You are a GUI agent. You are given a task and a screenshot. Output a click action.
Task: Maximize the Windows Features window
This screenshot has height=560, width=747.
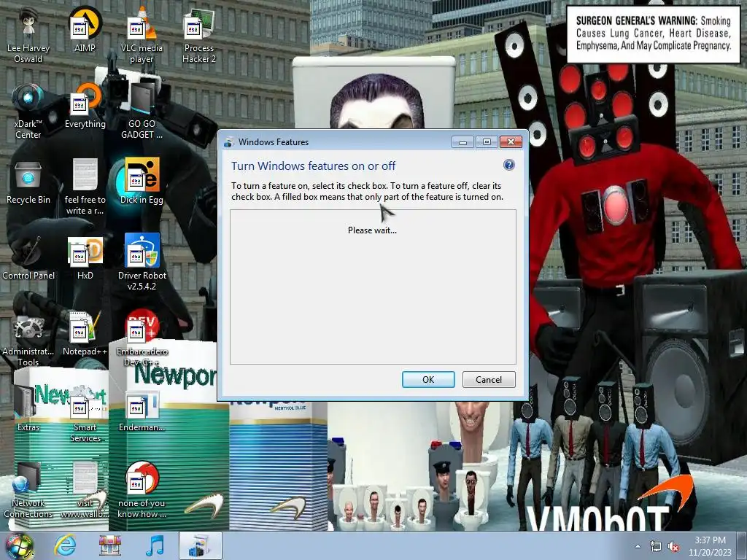[487, 142]
